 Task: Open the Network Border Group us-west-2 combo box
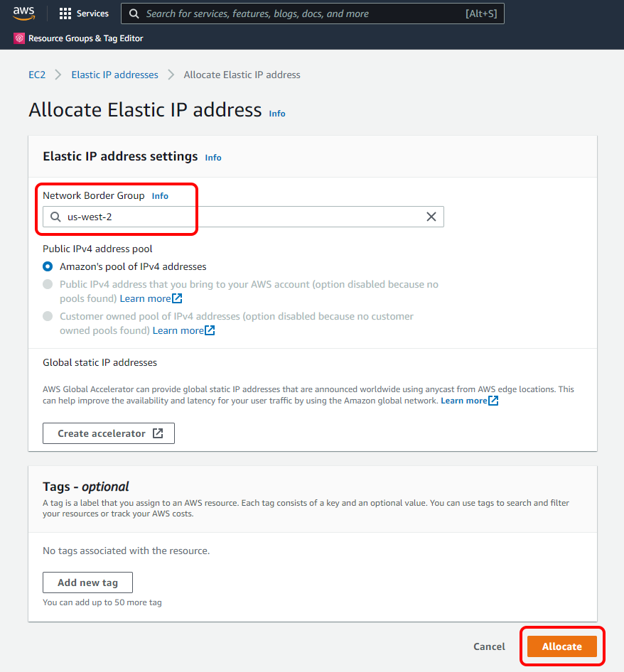243,217
